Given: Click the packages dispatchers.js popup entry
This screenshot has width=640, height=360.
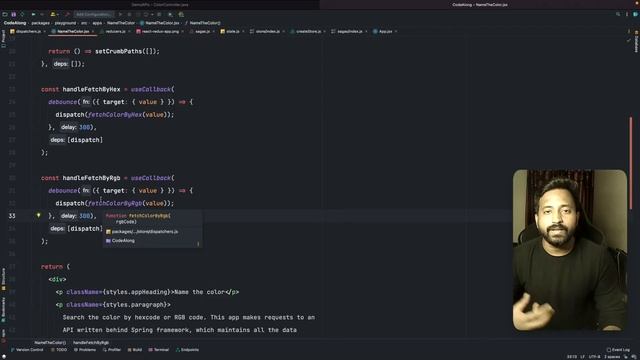Looking at the screenshot, I should coord(142,232).
